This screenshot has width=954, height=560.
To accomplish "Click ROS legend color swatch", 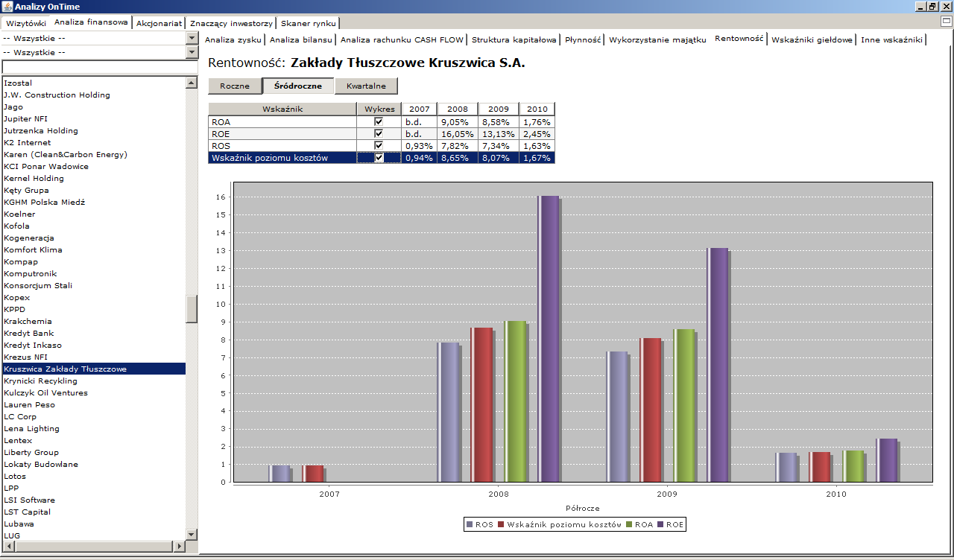I will pyautogui.click(x=470, y=525).
